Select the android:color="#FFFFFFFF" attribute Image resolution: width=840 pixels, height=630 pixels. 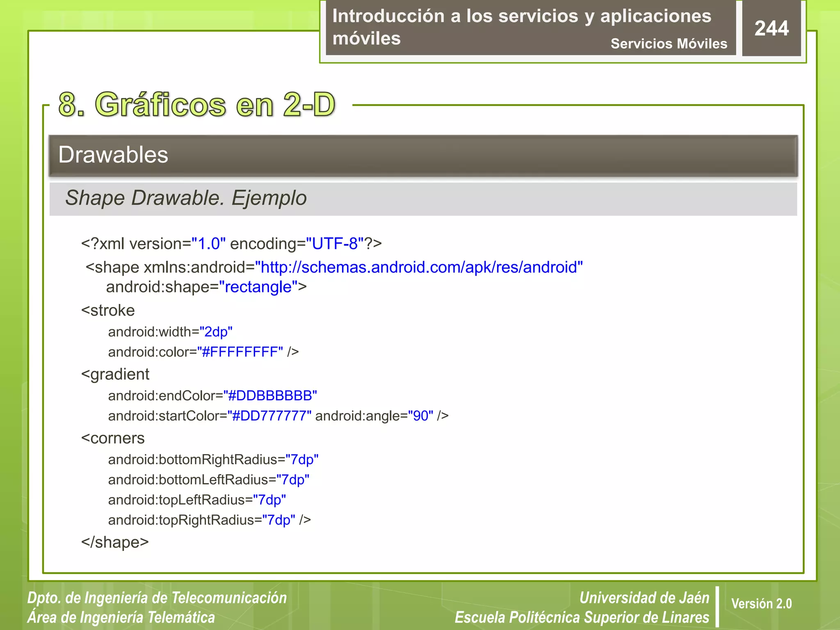196,352
